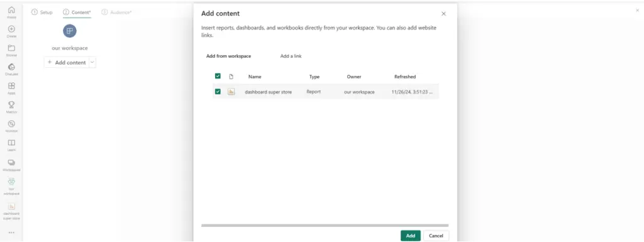Image resolution: width=644 pixels, height=242 pixels.
Task: Open the Create sidebar icon
Action: coord(11,31)
